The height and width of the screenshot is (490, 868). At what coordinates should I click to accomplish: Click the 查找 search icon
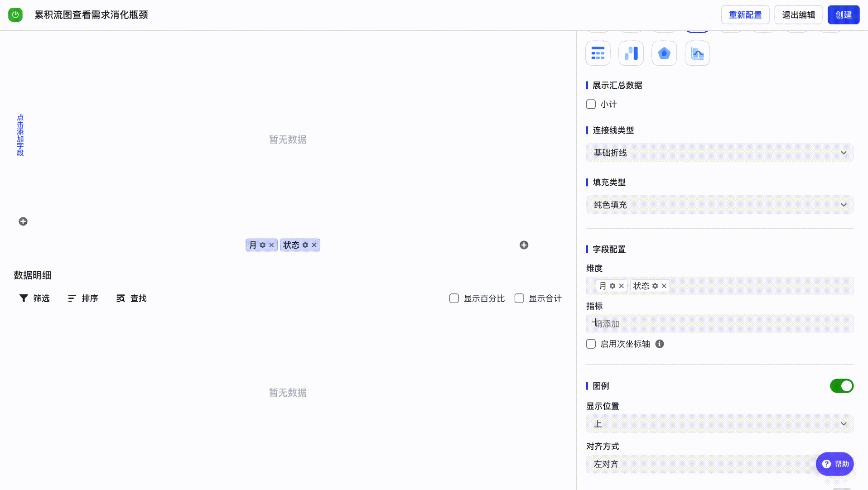pos(121,298)
